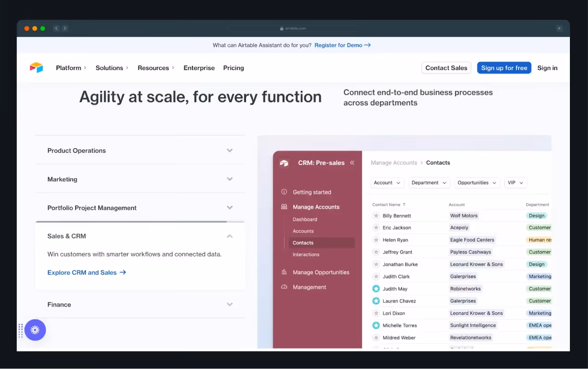588x369 pixels.
Task: Select Getting started in CRM sidebar
Action: click(x=312, y=192)
